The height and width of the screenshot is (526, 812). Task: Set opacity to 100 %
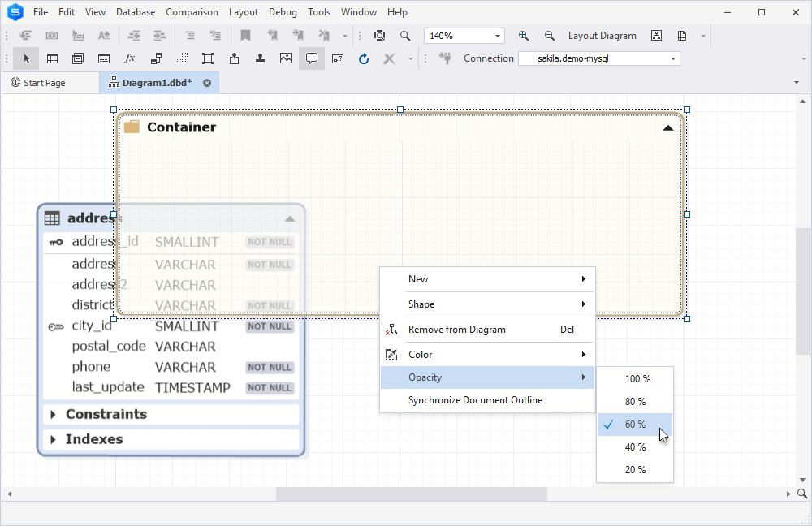(635, 379)
